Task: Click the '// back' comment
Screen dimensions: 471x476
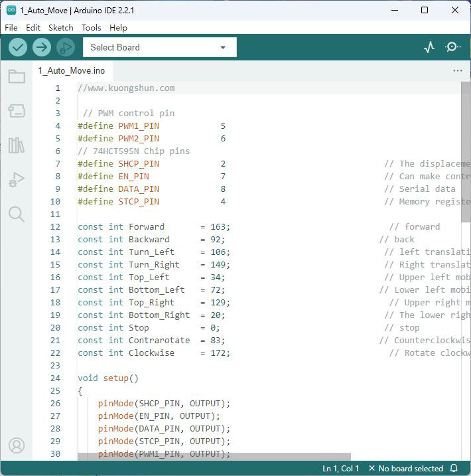Action: [x=397, y=240]
